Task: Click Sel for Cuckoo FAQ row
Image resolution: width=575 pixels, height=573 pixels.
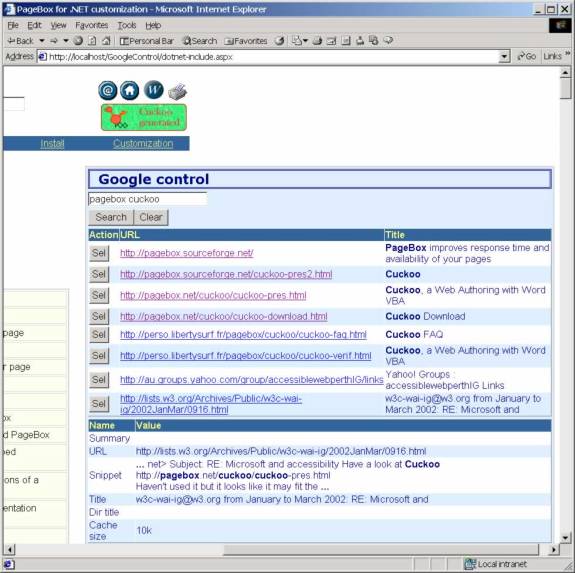Action: click(99, 334)
